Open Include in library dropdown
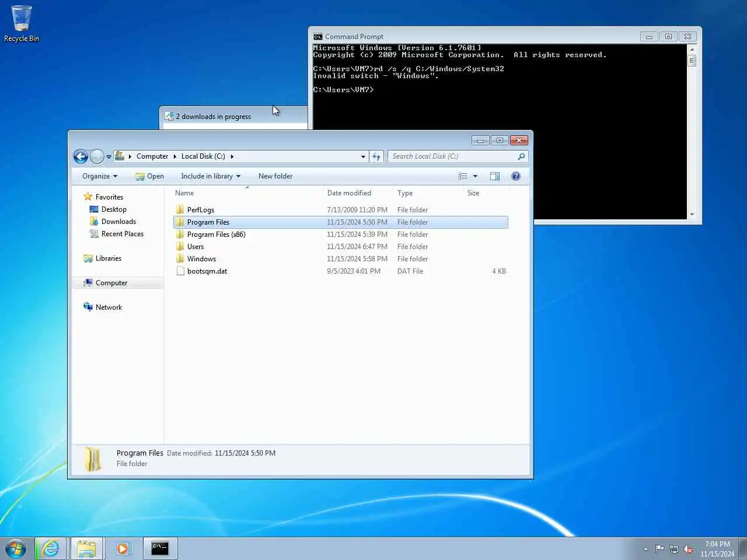747x560 pixels. pos(211,176)
